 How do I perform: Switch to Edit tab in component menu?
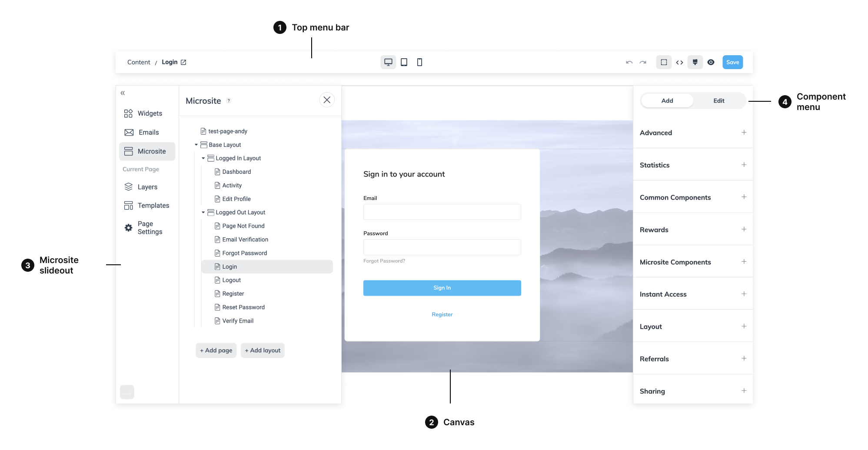(x=719, y=100)
